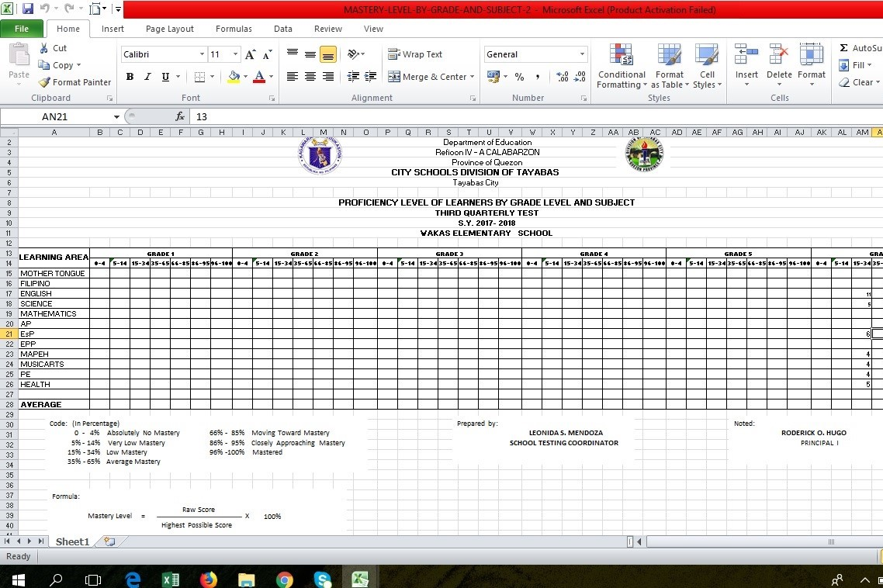Screen dimensions: 883x588
Task: Open Conditional Formatting menu
Action: pos(622,66)
